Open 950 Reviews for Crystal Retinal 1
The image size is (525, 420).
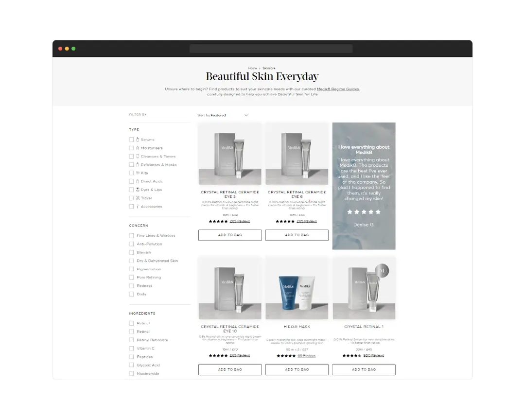[x=374, y=356]
